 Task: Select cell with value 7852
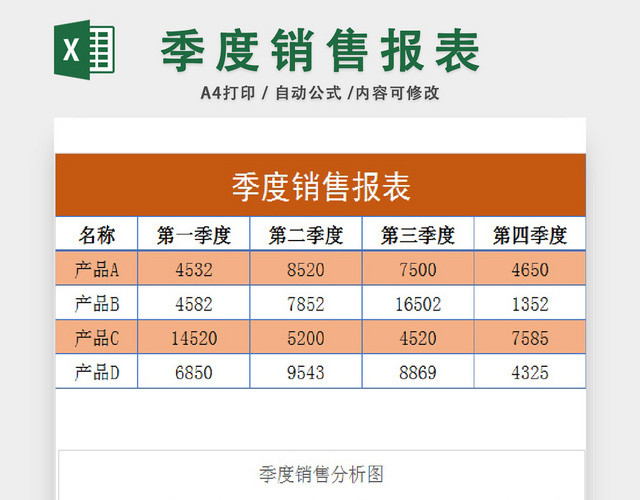click(x=306, y=302)
